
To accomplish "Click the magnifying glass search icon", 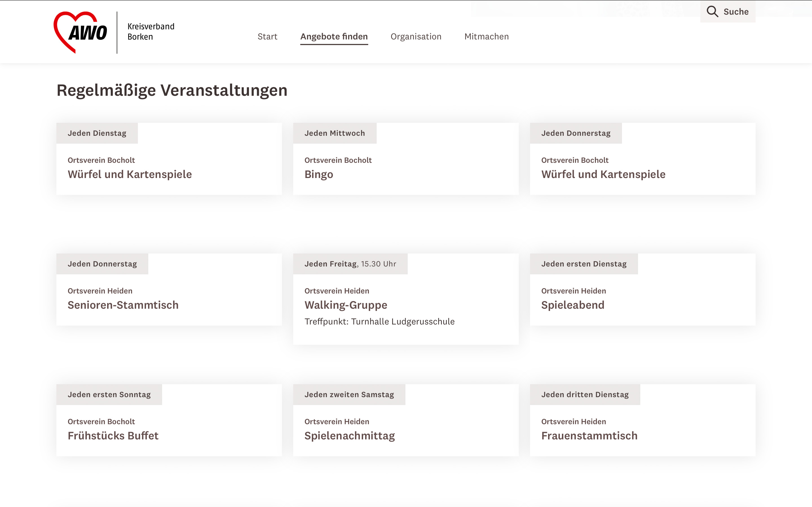I will tap(712, 11).
